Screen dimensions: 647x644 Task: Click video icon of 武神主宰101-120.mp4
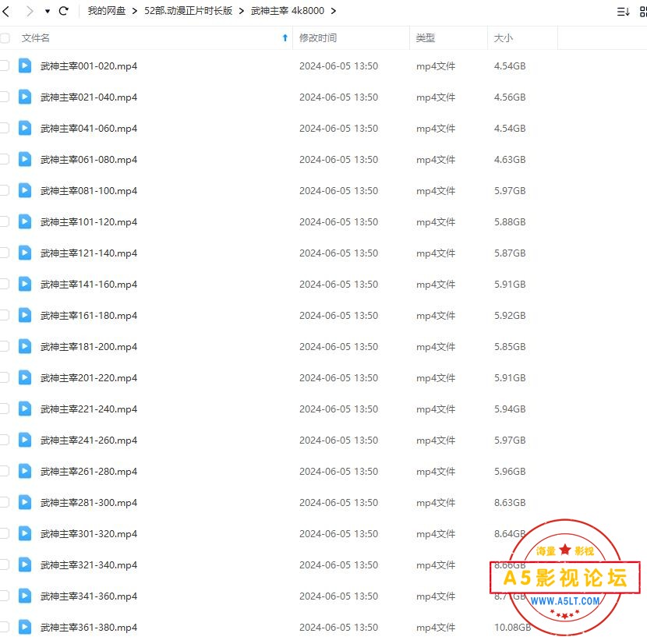(x=25, y=221)
